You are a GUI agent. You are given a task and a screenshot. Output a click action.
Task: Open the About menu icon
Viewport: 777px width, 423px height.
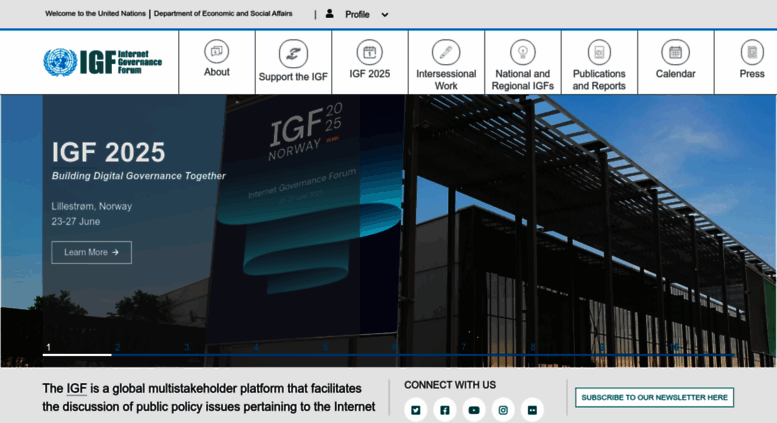217,51
